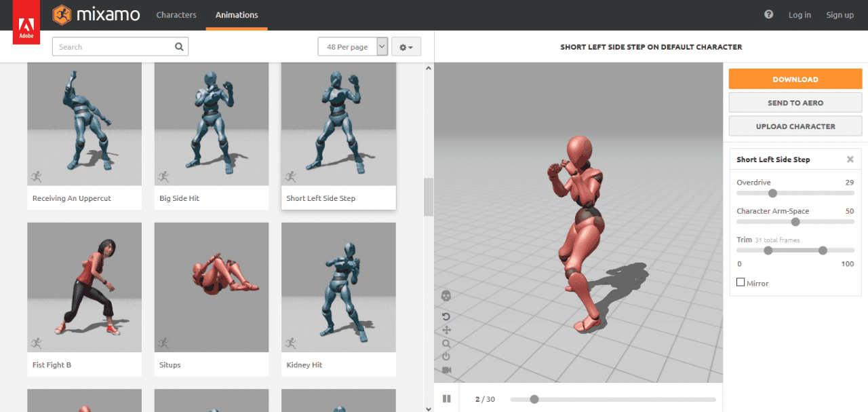This screenshot has height=412, width=868.
Task: Close the Short Left Side Step panel
Action: 850,160
